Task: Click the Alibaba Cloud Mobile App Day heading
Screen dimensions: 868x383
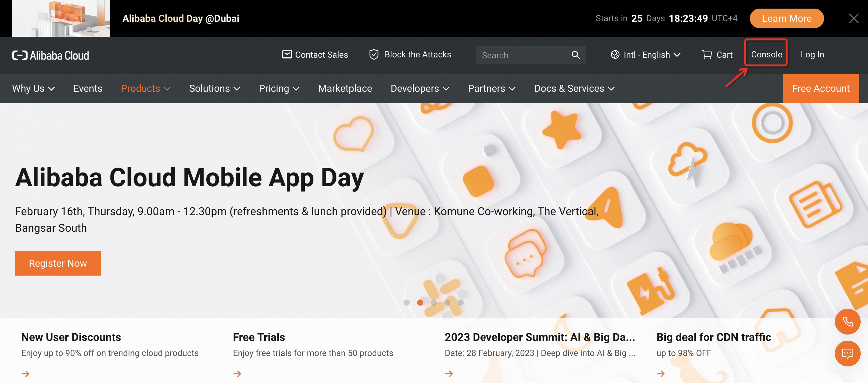Action: [189, 177]
